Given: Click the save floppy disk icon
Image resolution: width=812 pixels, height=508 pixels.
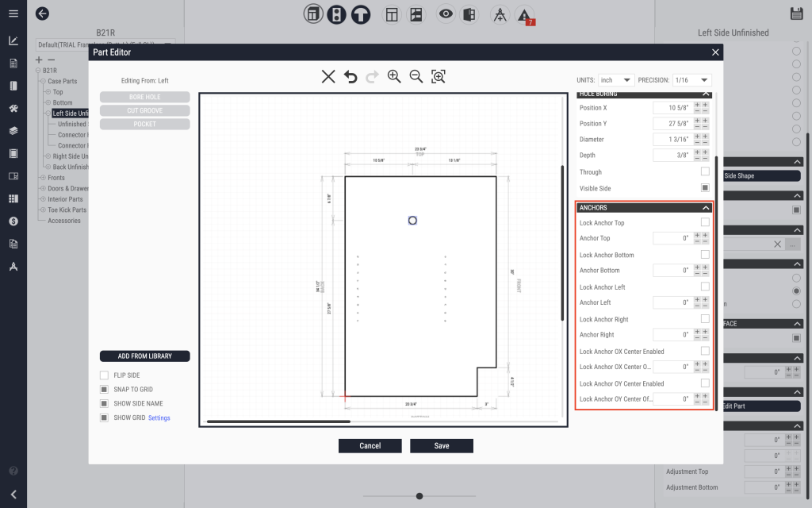Looking at the screenshot, I should pos(797,13).
